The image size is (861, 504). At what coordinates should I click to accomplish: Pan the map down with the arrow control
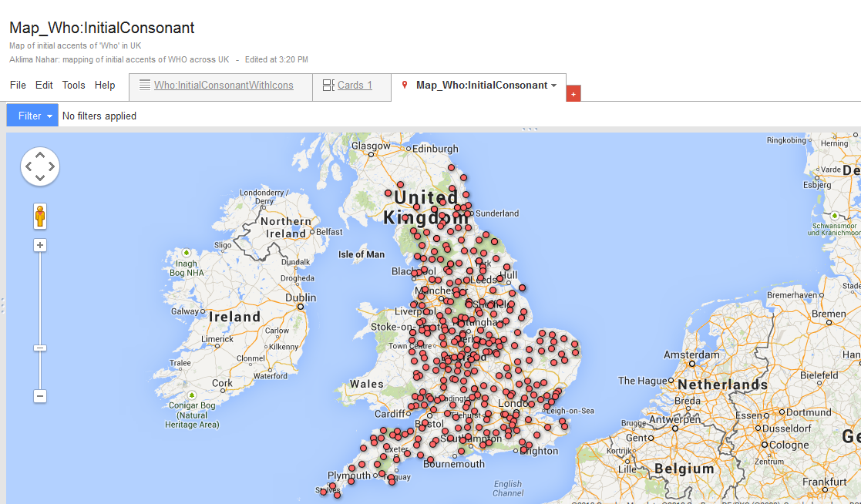(40, 177)
